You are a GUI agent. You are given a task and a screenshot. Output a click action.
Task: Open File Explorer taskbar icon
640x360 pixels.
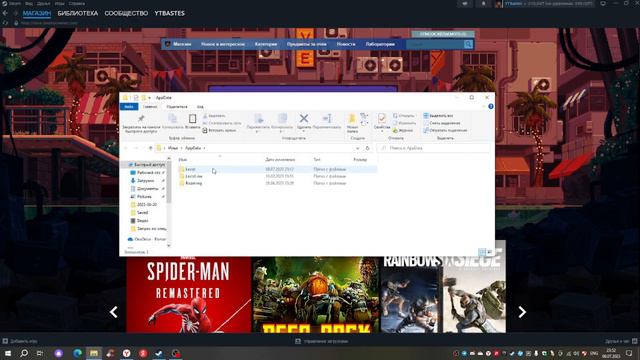[x=94, y=353]
